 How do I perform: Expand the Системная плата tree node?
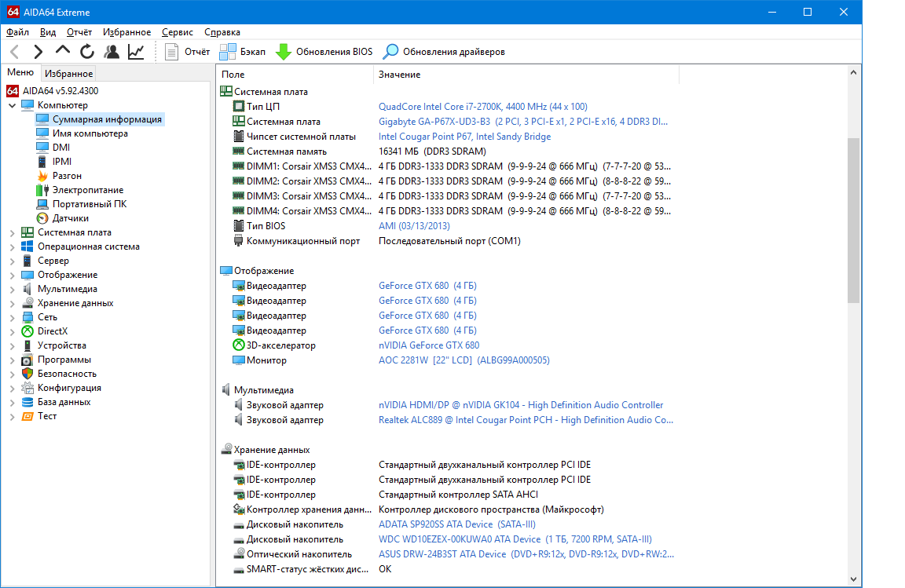pyautogui.click(x=12, y=233)
